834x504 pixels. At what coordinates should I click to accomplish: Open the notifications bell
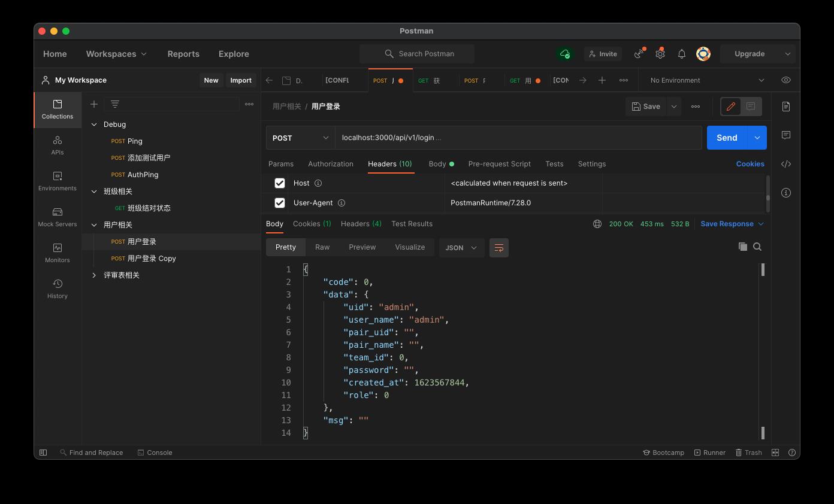coord(682,54)
